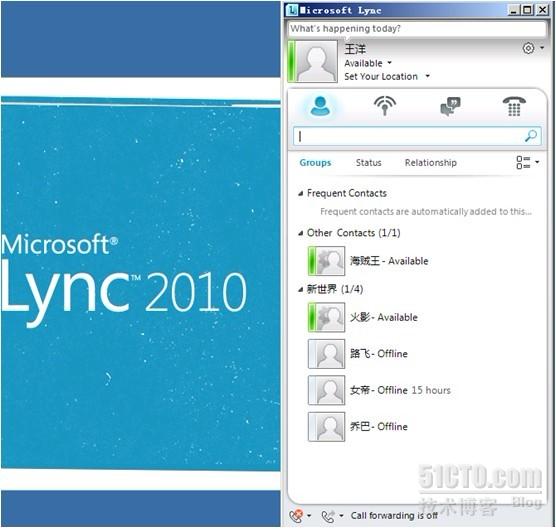This screenshot has height=530, width=556.
Task: Open dropdown beside the audio device icon
Action: (309, 515)
